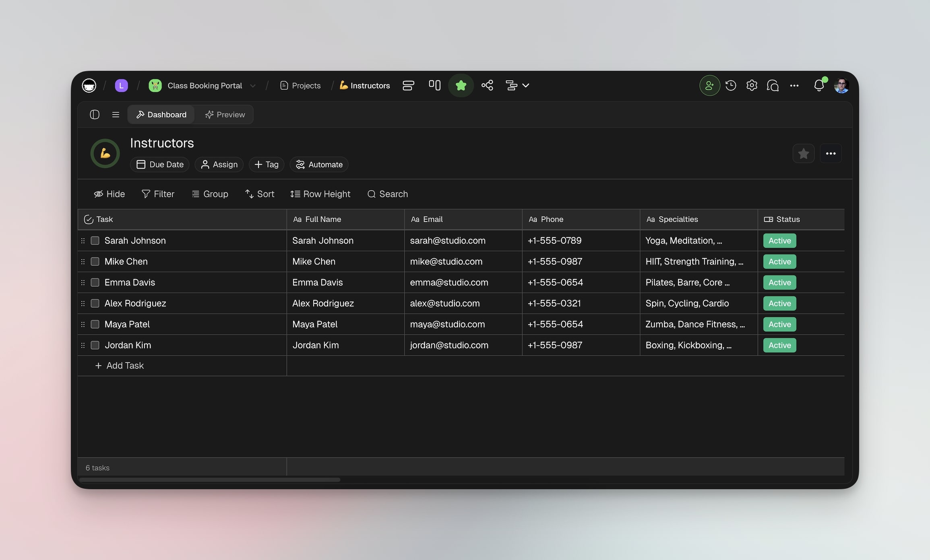Open the version history icon

(731, 85)
